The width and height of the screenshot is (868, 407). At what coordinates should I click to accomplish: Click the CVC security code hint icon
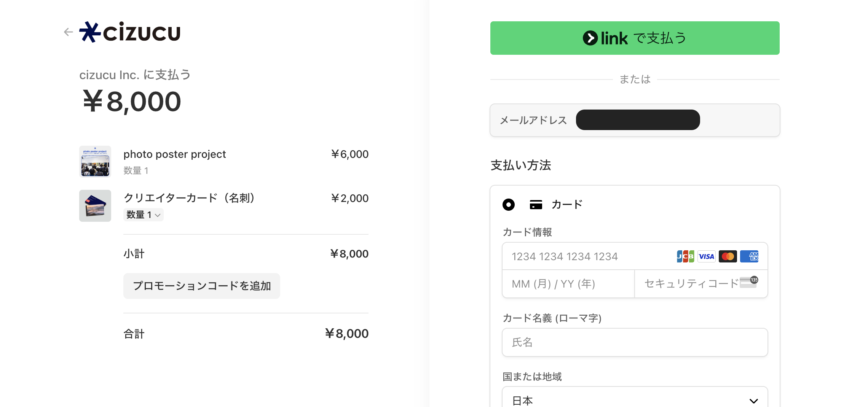(749, 282)
